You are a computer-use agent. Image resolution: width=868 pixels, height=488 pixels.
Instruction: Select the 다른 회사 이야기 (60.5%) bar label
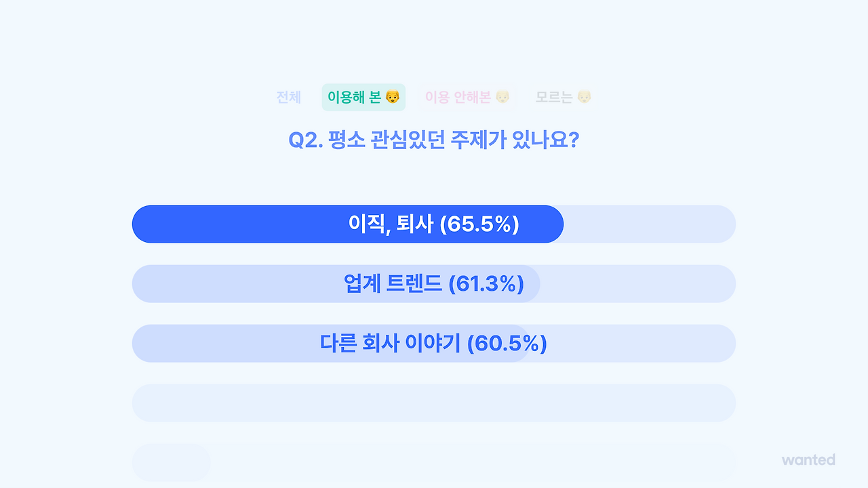[x=434, y=343]
